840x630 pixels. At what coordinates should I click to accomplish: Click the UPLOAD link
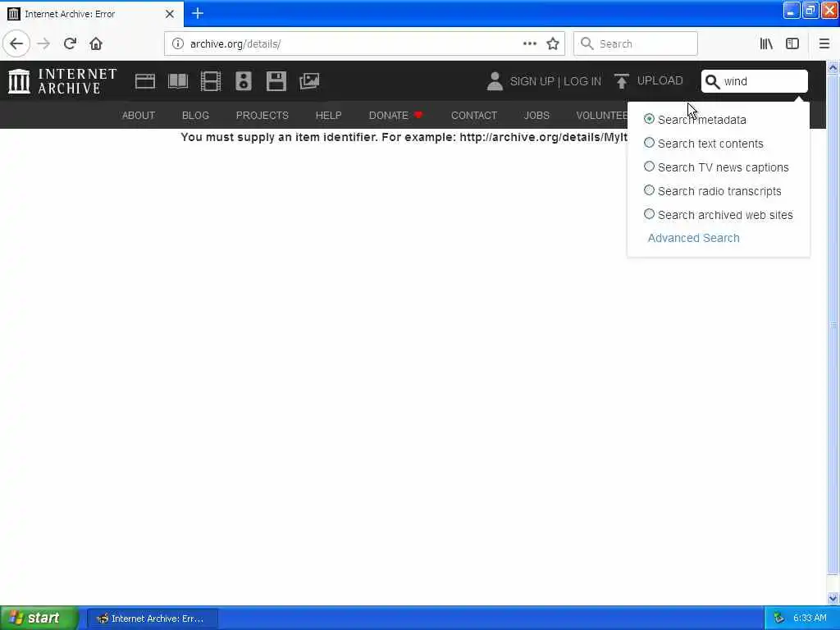pos(660,80)
